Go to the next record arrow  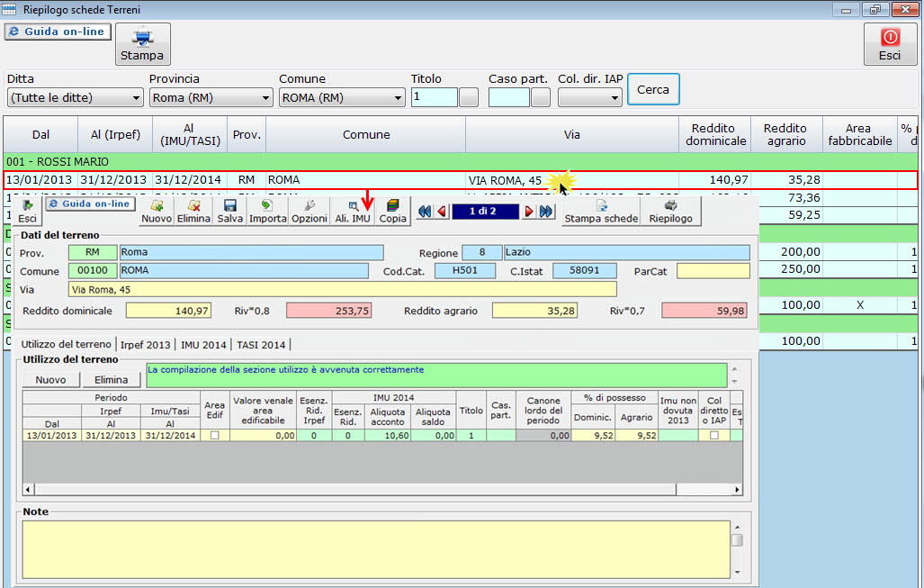pos(529,211)
